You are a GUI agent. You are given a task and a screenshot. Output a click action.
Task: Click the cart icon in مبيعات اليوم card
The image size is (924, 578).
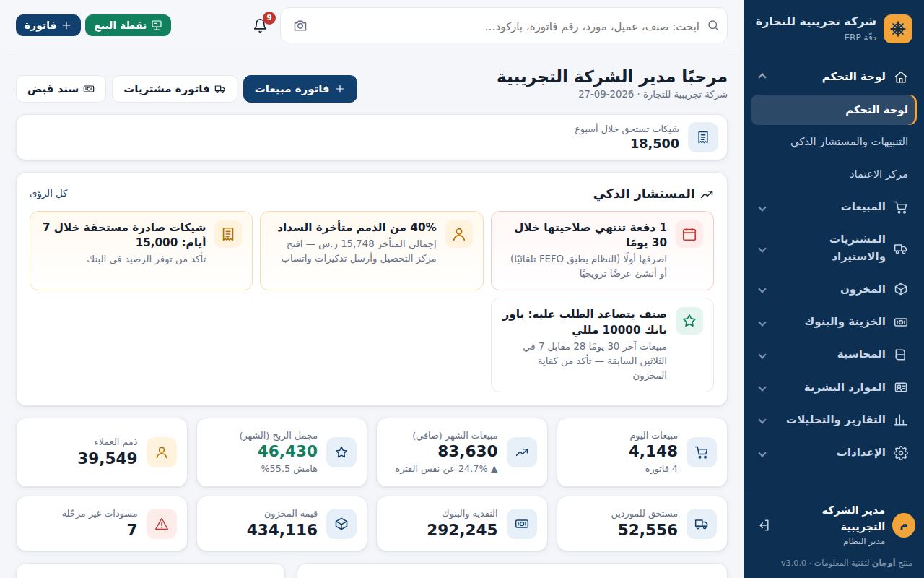point(702,452)
